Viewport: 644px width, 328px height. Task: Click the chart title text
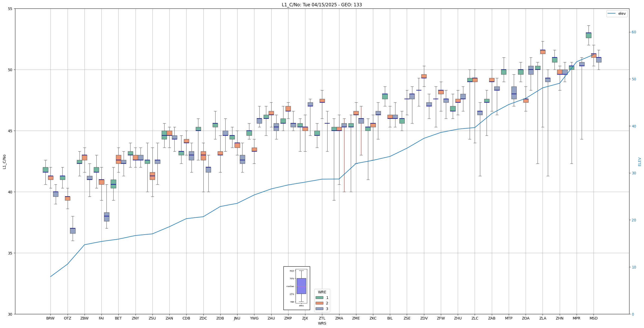[322, 5]
